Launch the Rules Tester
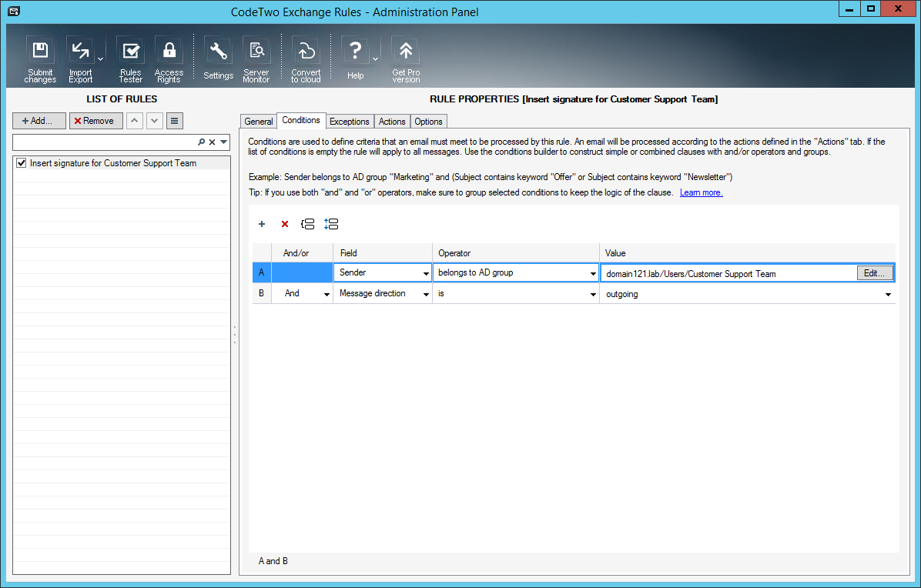 (130, 61)
